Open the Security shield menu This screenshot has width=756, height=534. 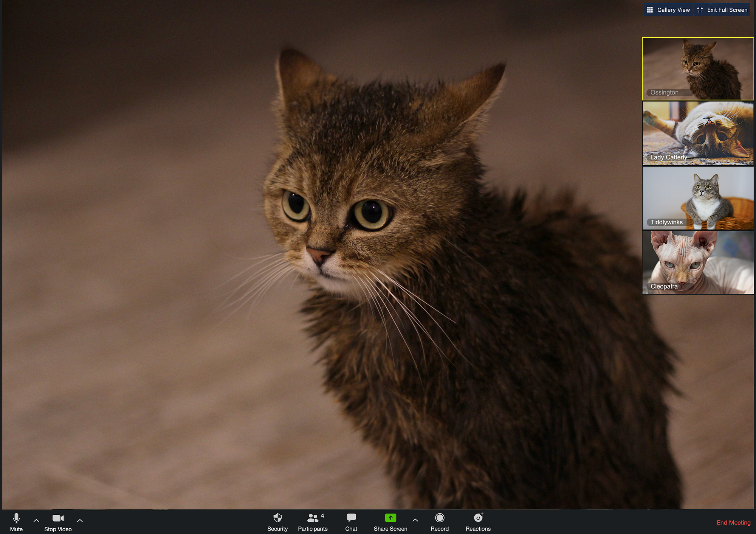tap(277, 522)
